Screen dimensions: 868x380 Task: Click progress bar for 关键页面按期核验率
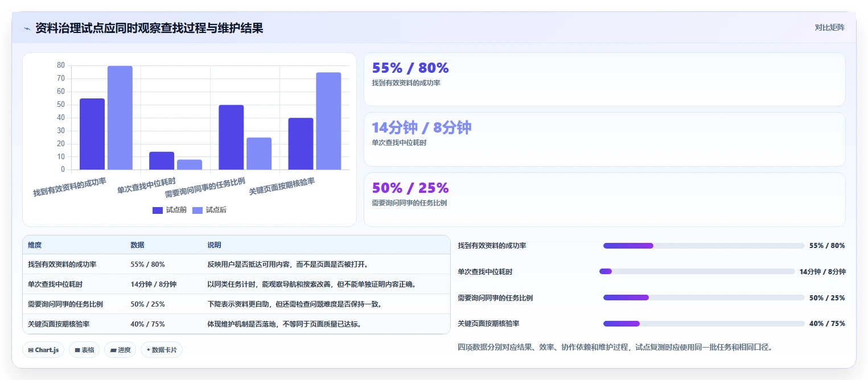pos(704,324)
